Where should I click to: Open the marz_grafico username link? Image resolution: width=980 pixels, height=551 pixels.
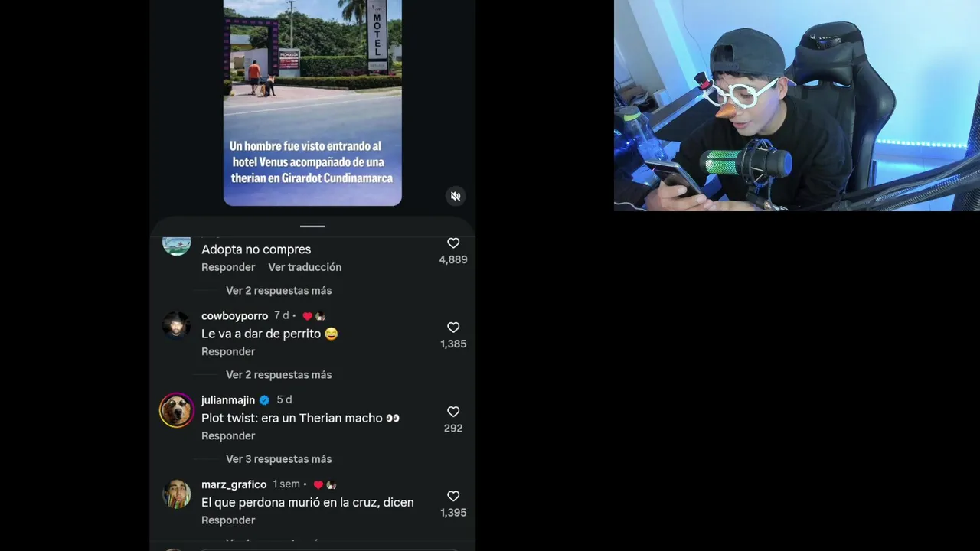click(x=234, y=484)
